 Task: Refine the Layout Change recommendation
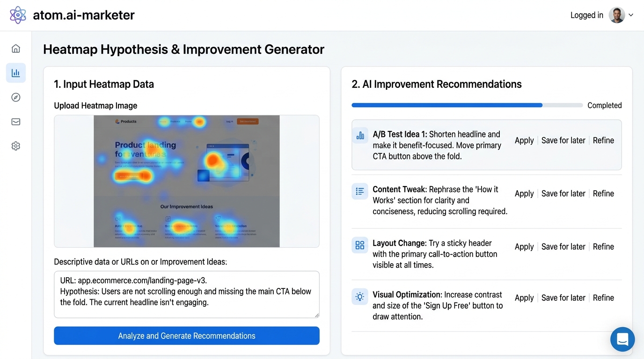coord(603,247)
